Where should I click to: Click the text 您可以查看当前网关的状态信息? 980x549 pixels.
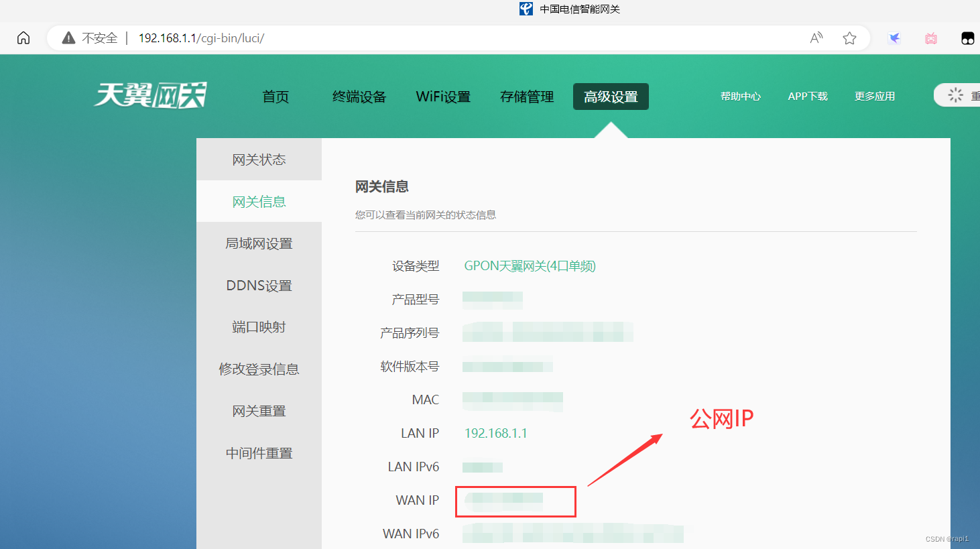point(426,215)
